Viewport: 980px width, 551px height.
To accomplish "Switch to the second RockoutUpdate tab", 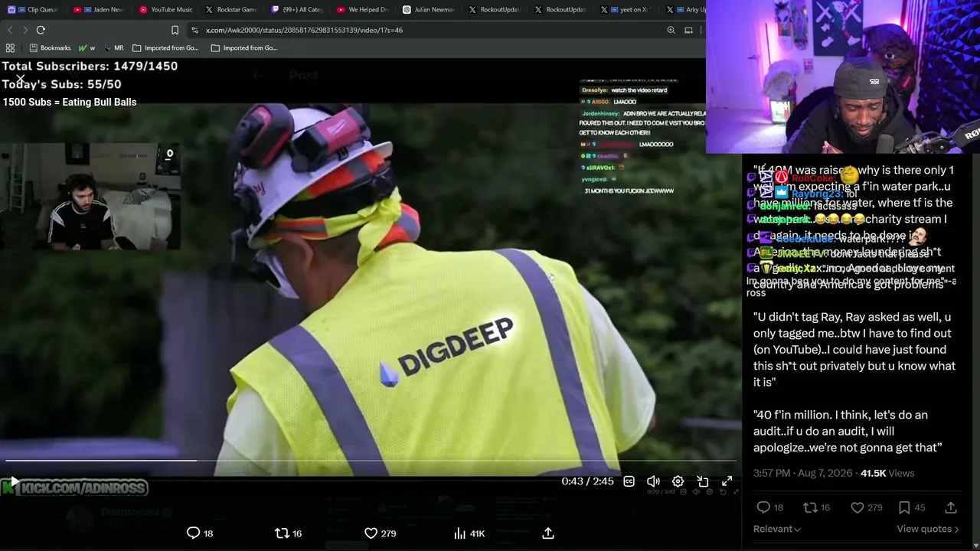I will click(x=560, y=10).
